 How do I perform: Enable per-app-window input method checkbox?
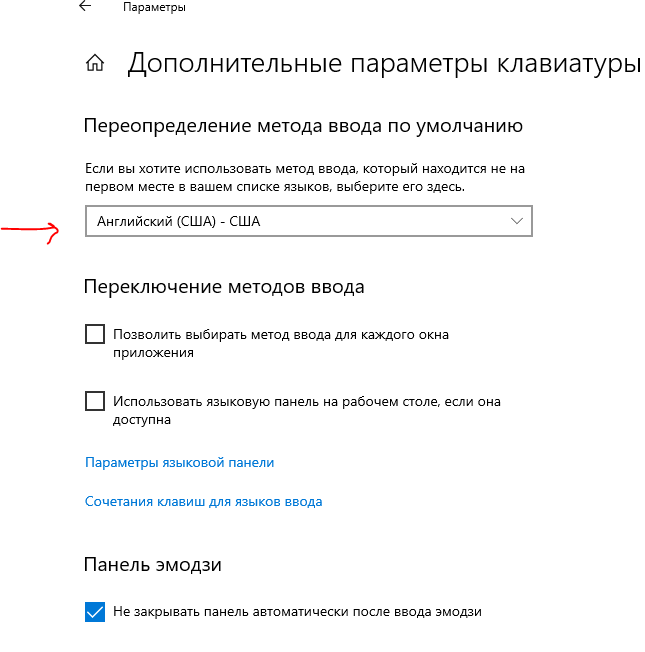coord(95,334)
